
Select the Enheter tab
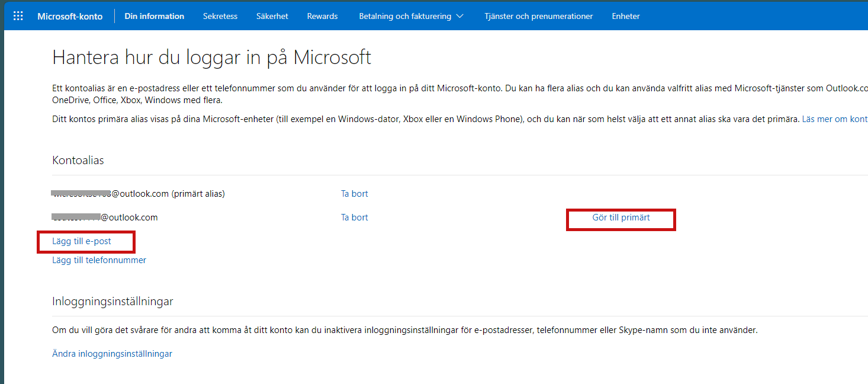tap(626, 16)
